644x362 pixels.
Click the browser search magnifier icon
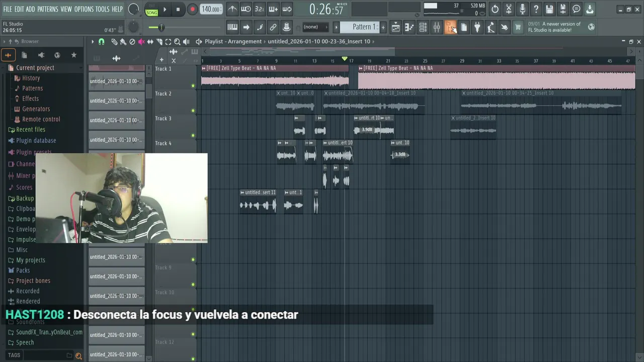78,356
